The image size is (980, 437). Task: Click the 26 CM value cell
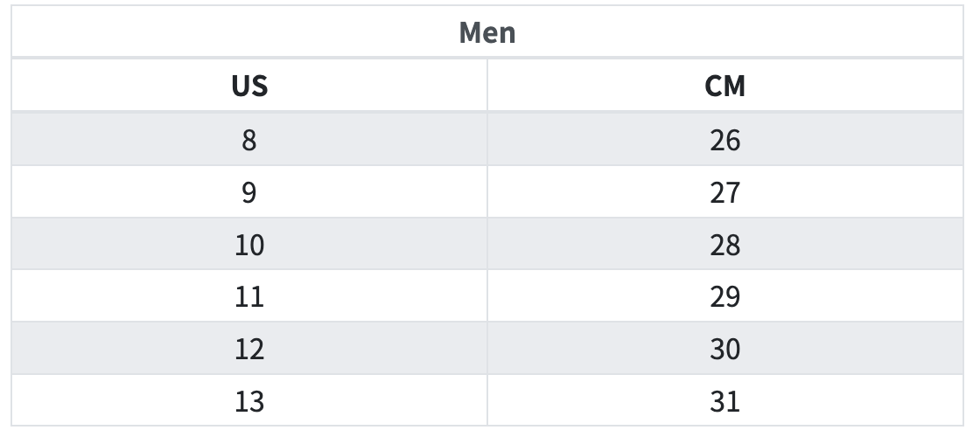coord(724,140)
